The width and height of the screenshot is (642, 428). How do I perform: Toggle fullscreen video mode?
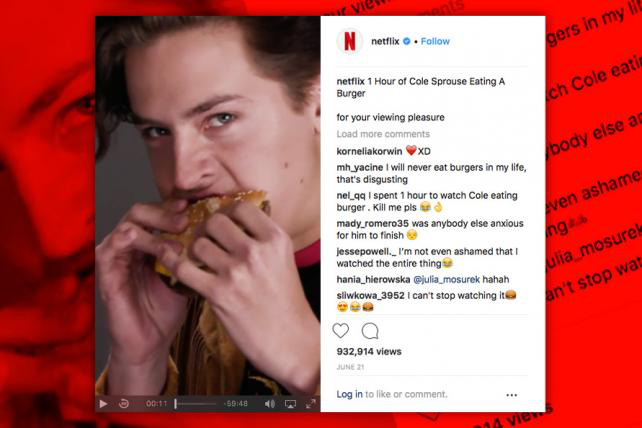[x=311, y=404]
